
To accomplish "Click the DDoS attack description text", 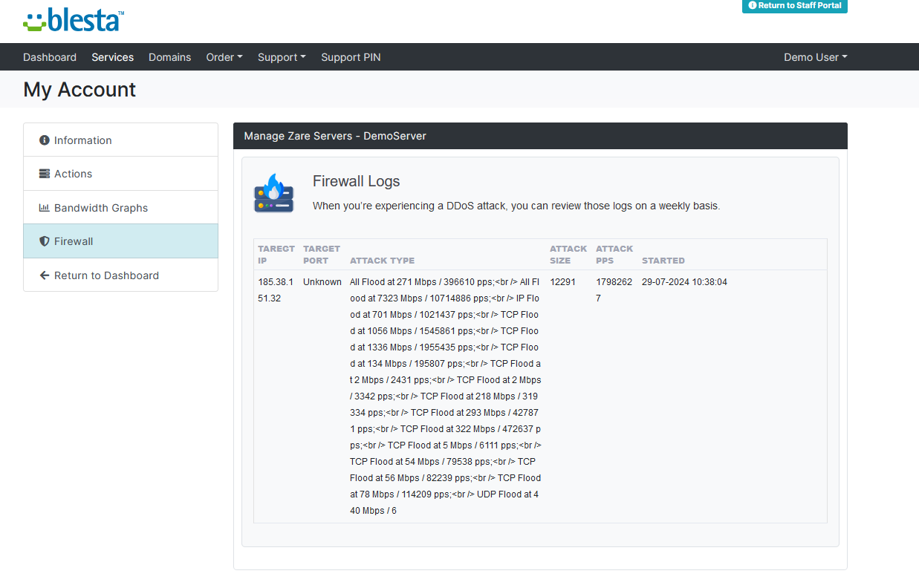I will (516, 206).
